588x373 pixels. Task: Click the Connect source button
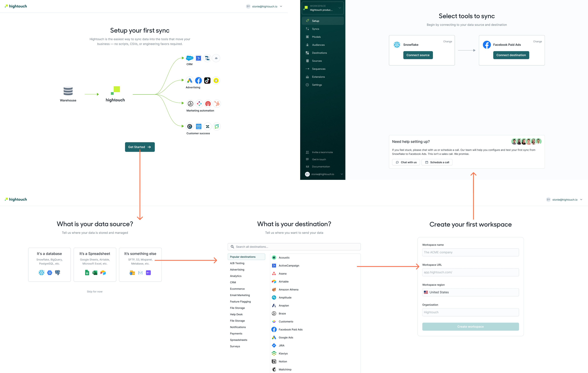418,55
